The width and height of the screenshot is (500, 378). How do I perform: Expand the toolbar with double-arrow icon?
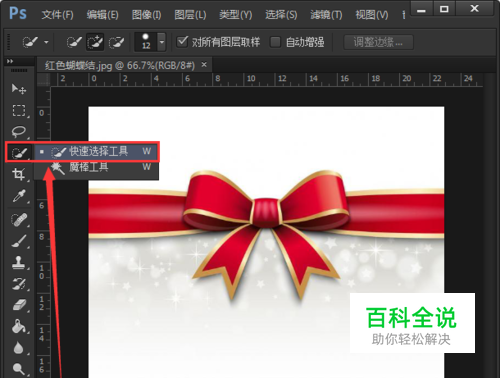[10, 61]
